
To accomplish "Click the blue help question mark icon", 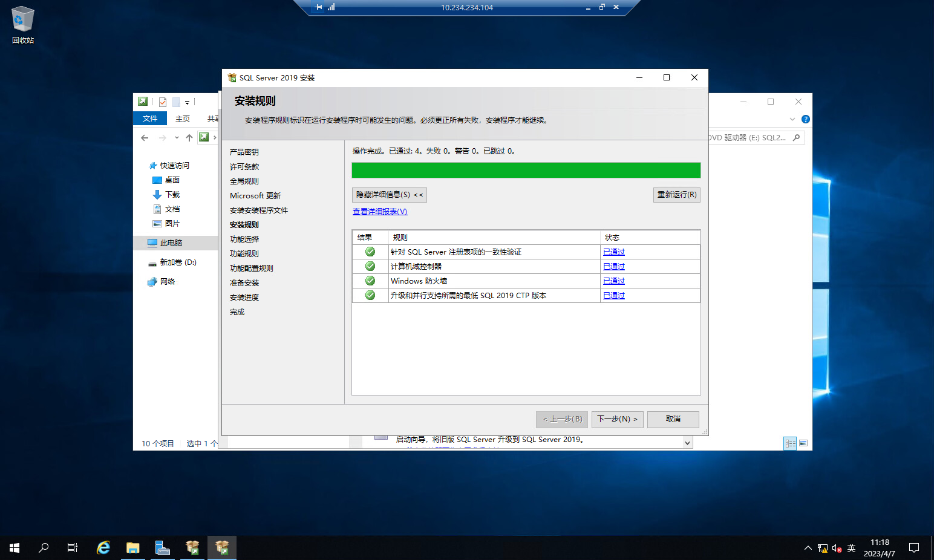I will pos(805,119).
